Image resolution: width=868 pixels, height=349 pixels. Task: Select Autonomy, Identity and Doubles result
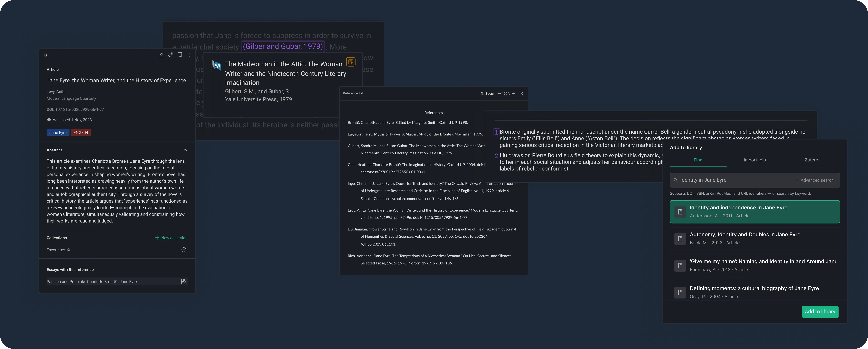tap(755, 239)
